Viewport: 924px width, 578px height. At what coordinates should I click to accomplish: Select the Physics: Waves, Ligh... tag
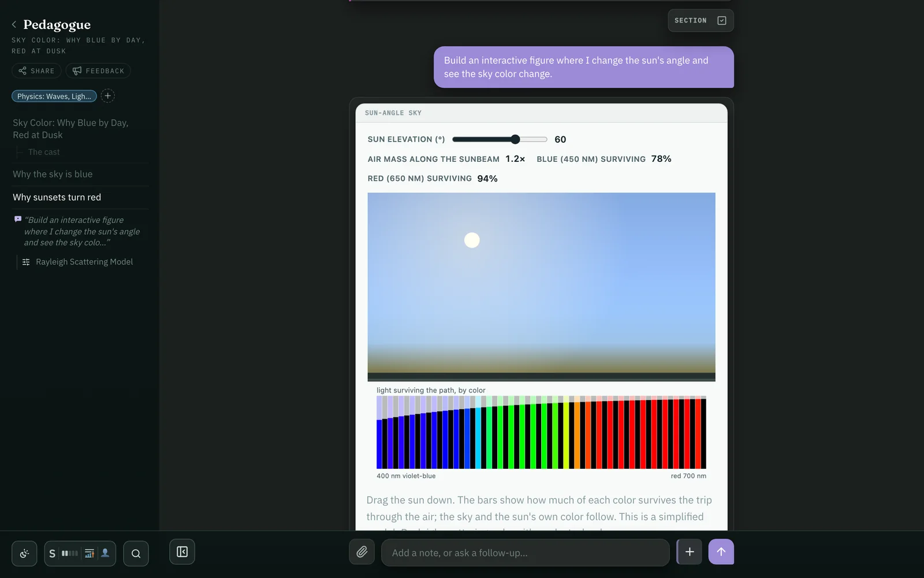(54, 96)
